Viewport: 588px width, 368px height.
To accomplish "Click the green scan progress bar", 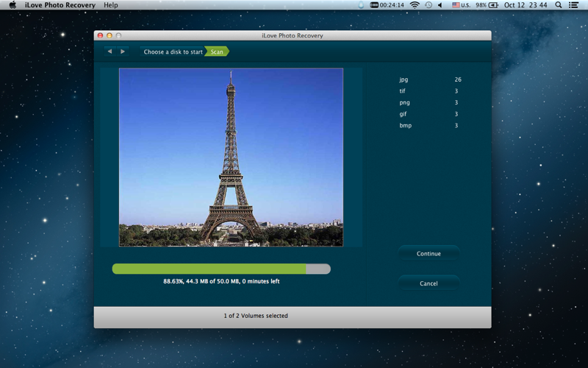I will click(221, 269).
